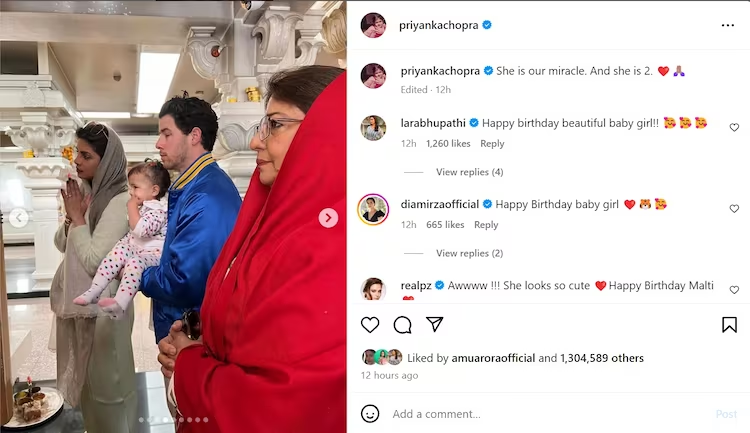750x433 pixels.
Task: Open comment bubble icon below post
Action: pos(402,325)
